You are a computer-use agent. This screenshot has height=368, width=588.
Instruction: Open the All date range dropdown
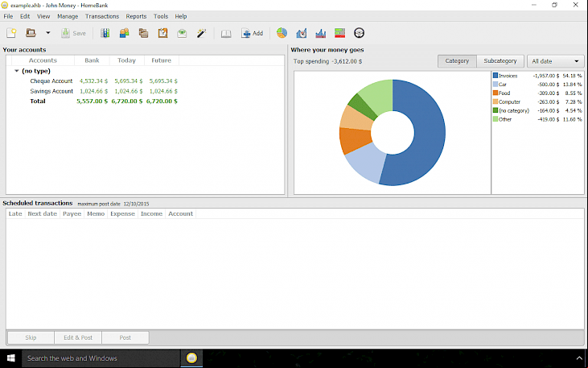coord(555,61)
